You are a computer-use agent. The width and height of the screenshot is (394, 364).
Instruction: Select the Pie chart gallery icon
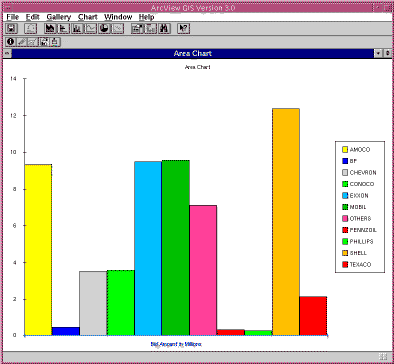pos(104,29)
